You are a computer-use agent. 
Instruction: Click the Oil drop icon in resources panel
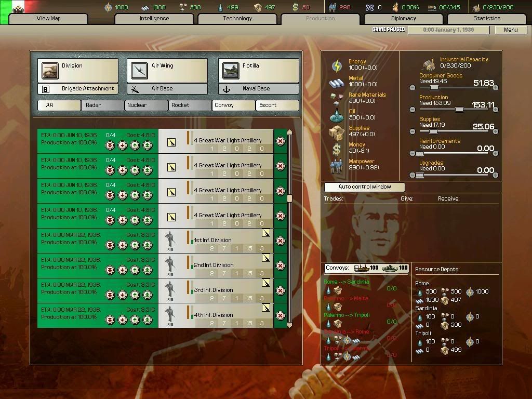click(x=336, y=116)
